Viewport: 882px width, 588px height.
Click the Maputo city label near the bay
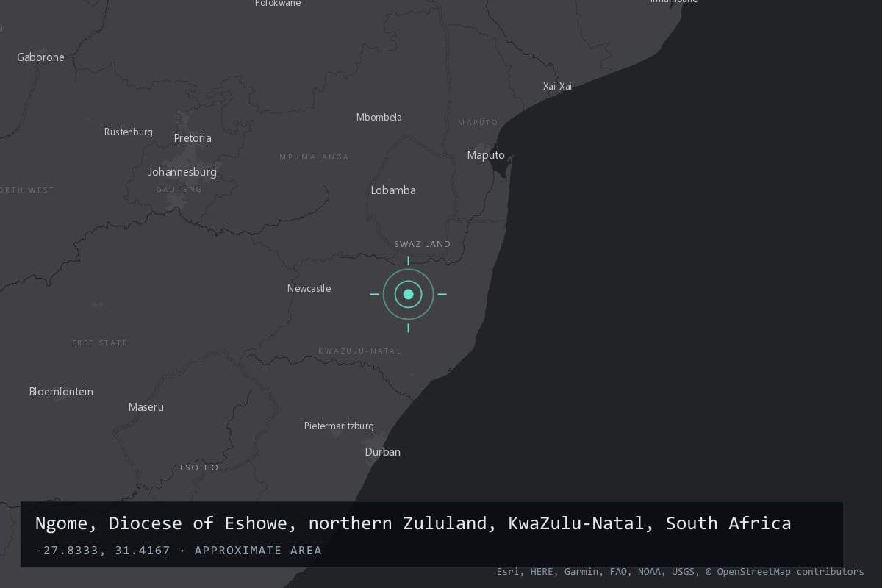[486, 155]
